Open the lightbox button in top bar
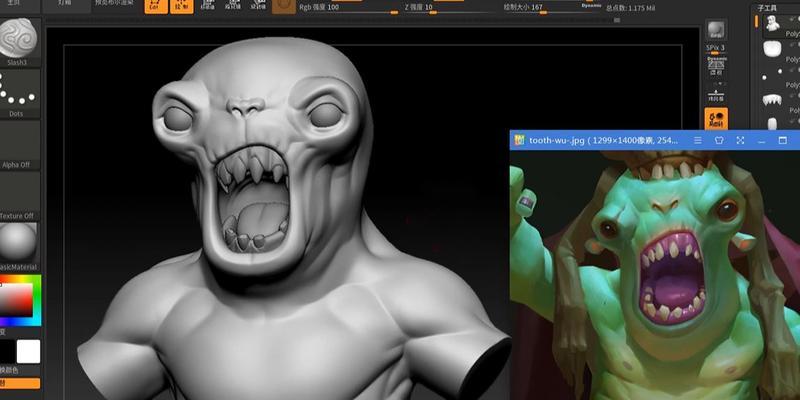The width and height of the screenshot is (800, 400). click(65, 5)
